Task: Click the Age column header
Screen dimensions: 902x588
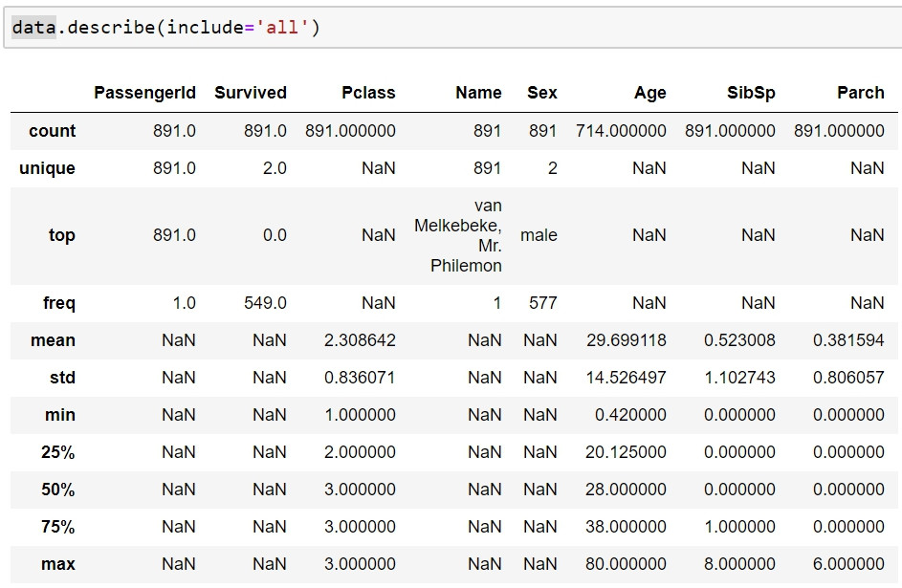Action: click(650, 93)
